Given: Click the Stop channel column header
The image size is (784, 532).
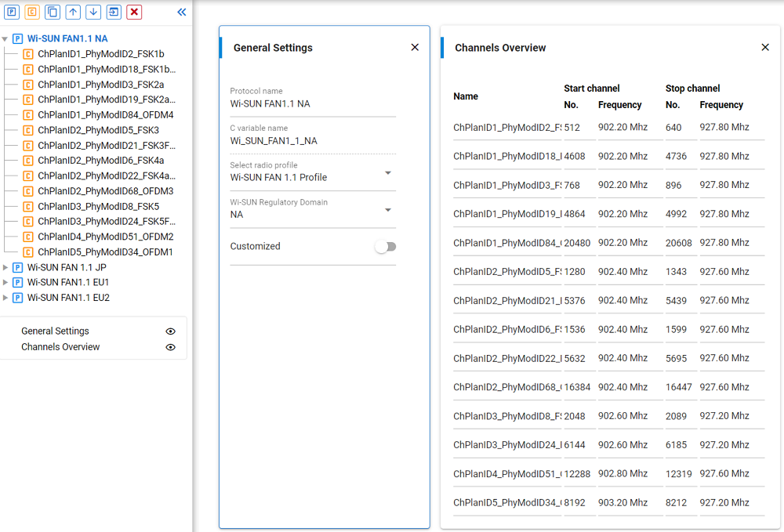Looking at the screenshot, I should [x=692, y=89].
